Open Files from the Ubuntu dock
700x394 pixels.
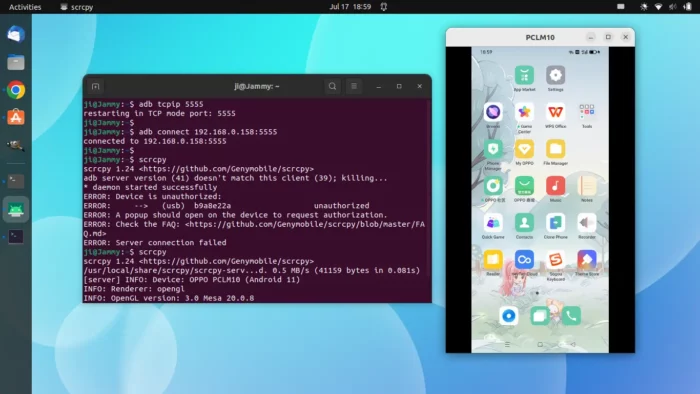point(16,62)
